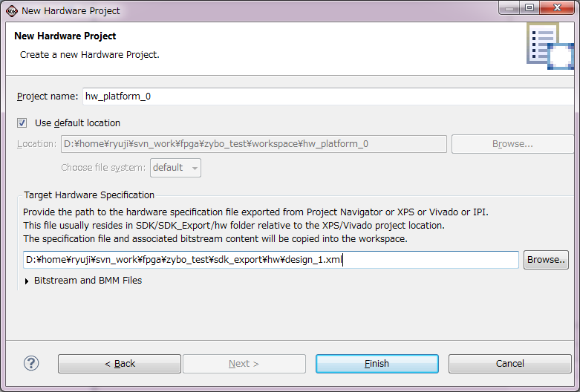The image size is (580, 392).
Task: Expand Bitstream and BMM Files section
Action: pos(26,281)
